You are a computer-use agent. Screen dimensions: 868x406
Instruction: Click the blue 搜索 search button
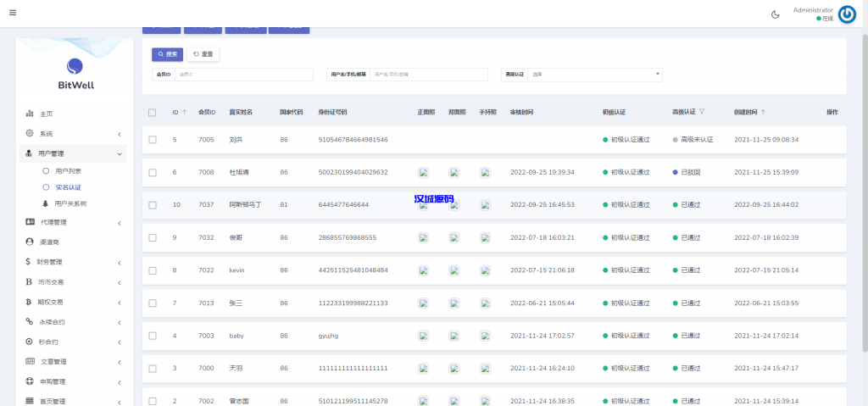167,54
